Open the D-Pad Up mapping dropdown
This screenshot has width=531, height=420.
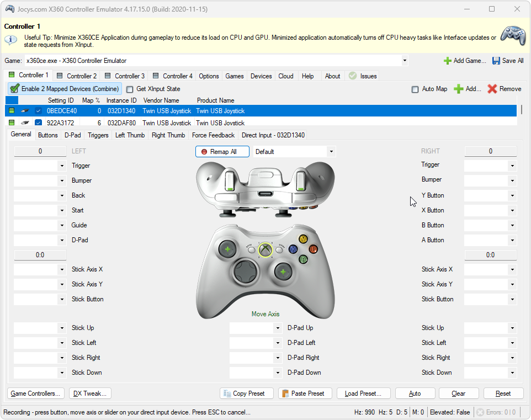tap(278, 328)
